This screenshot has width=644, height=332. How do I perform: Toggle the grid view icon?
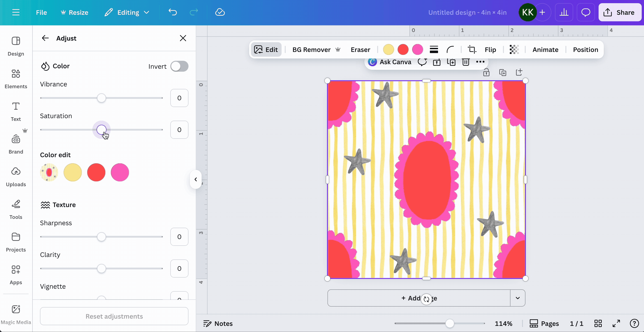point(598,324)
